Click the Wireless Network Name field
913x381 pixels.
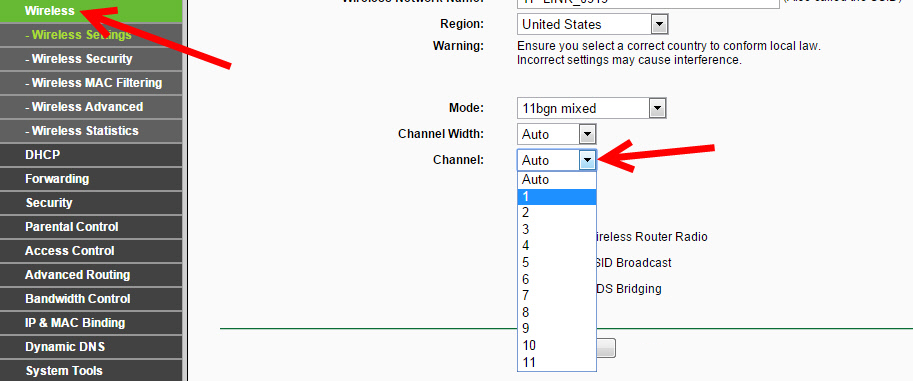tap(648, 3)
